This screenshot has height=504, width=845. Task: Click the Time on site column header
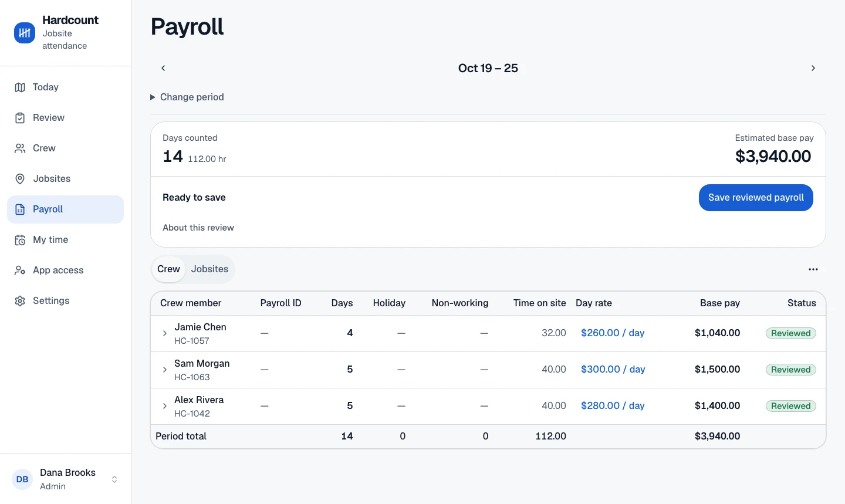pyautogui.click(x=539, y=303)
